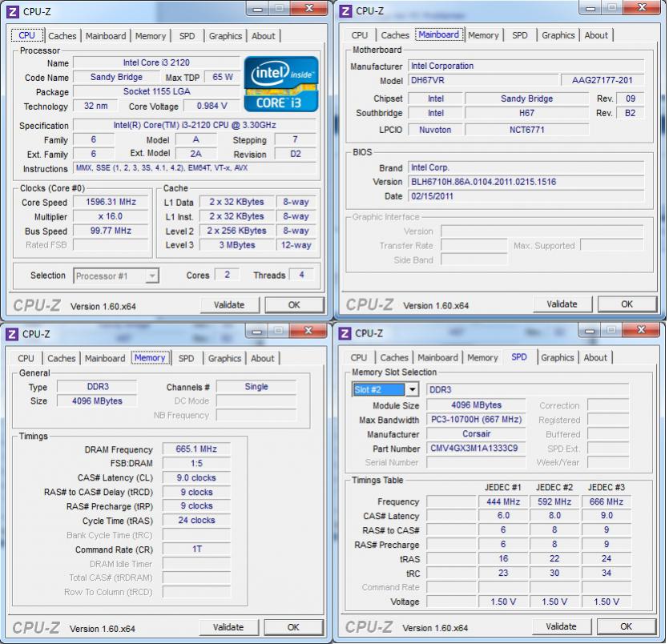
Task: Open Mainboard tab in the CPU window
Action: (106, 36)
